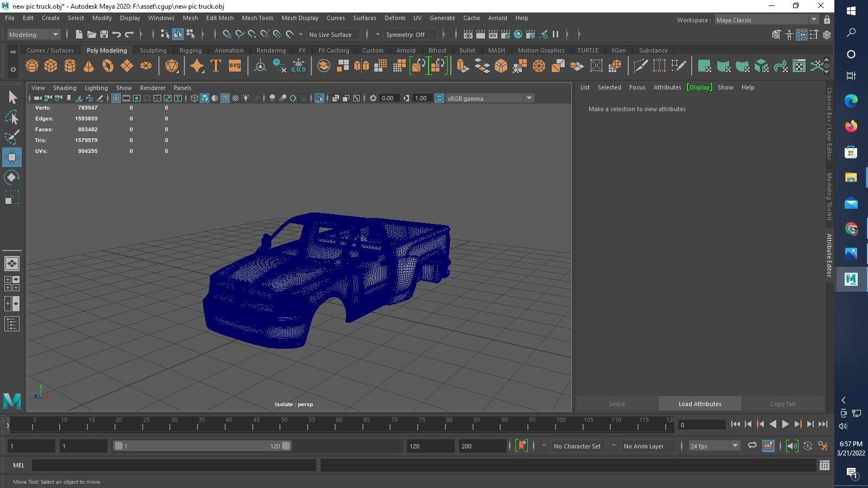Image resolution: width=868 pixels, height=488 pixels.
Task: Toggle Isolate Select in panel toolbar
Action: (319, 98)
